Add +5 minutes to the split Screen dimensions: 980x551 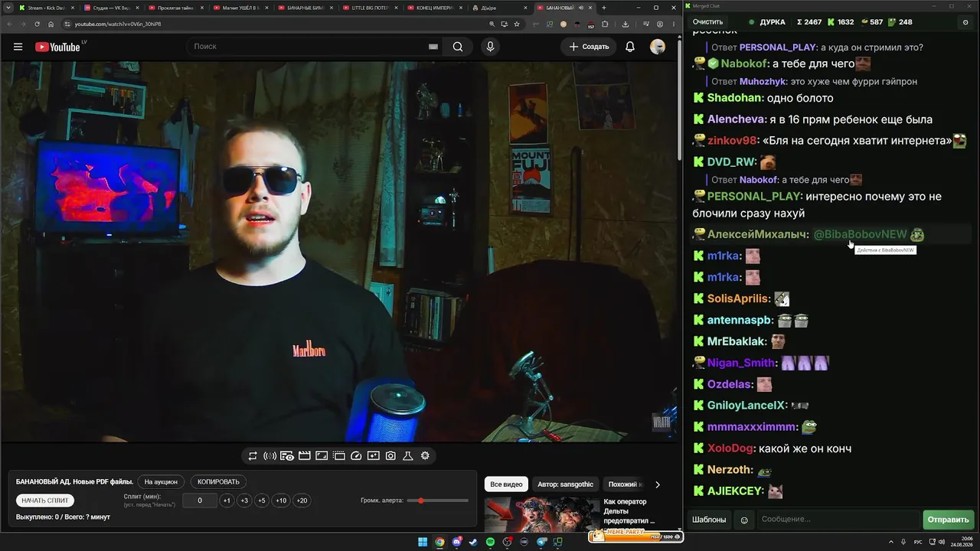click(x=262, y=500)
